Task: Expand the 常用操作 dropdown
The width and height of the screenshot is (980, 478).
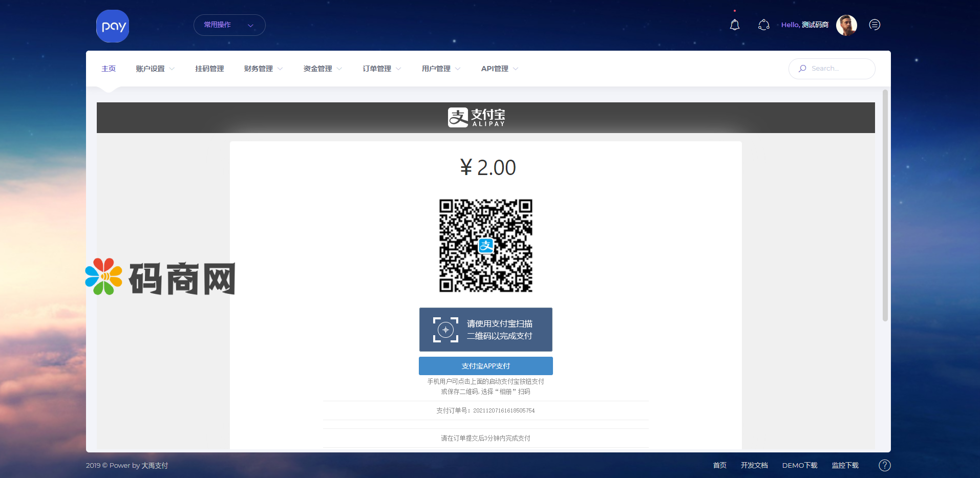Action: [229, 25]
